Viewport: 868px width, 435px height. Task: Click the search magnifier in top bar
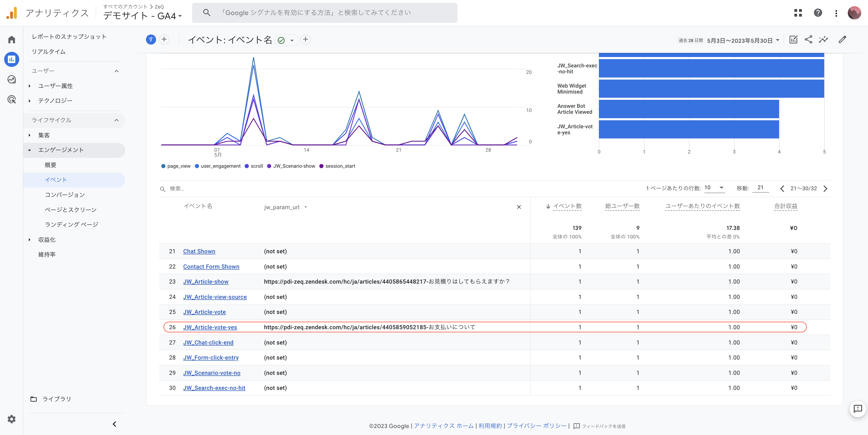207,13
